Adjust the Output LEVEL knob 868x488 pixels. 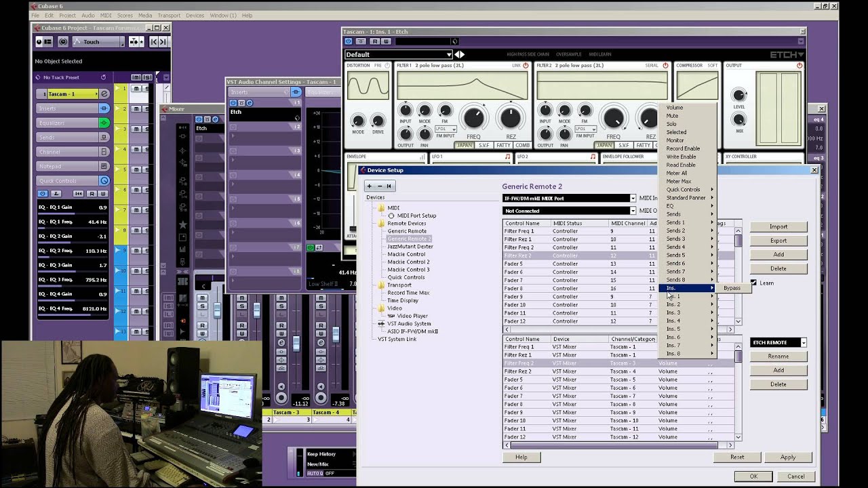click(739, 95)
